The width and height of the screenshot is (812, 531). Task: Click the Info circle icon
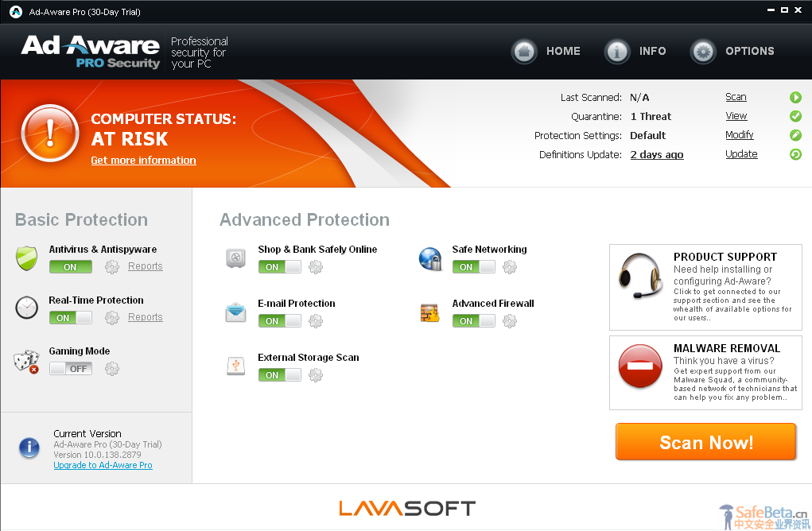(x=617, y=51)
